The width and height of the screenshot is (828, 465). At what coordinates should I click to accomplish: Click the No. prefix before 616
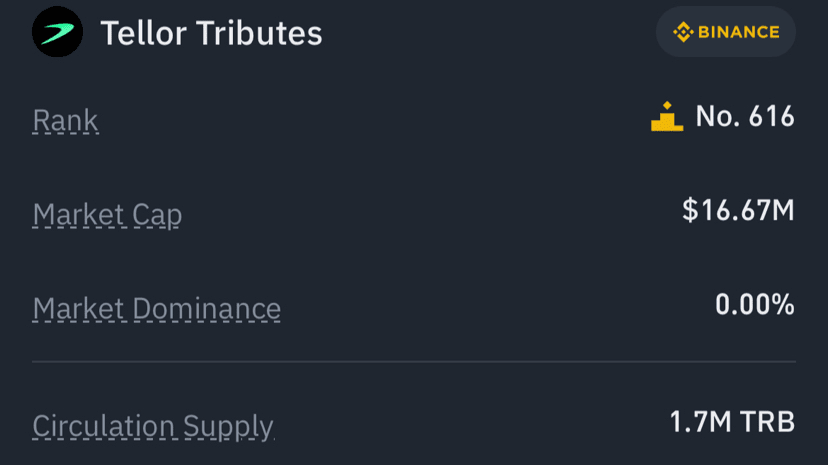[x=715, y=117]
